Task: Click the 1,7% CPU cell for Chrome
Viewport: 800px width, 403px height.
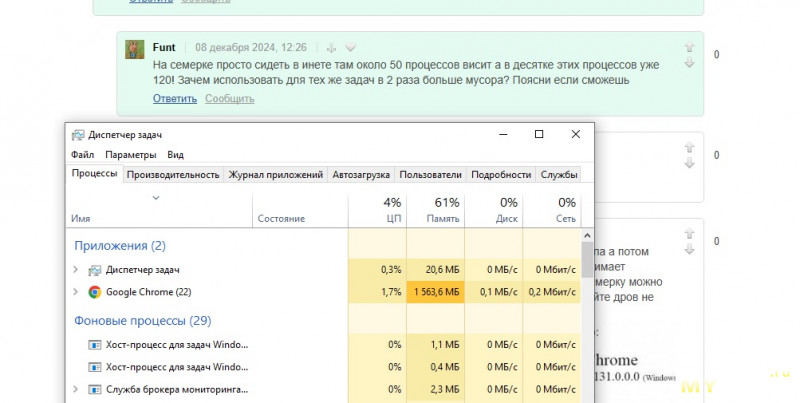Action: (378, 292)
